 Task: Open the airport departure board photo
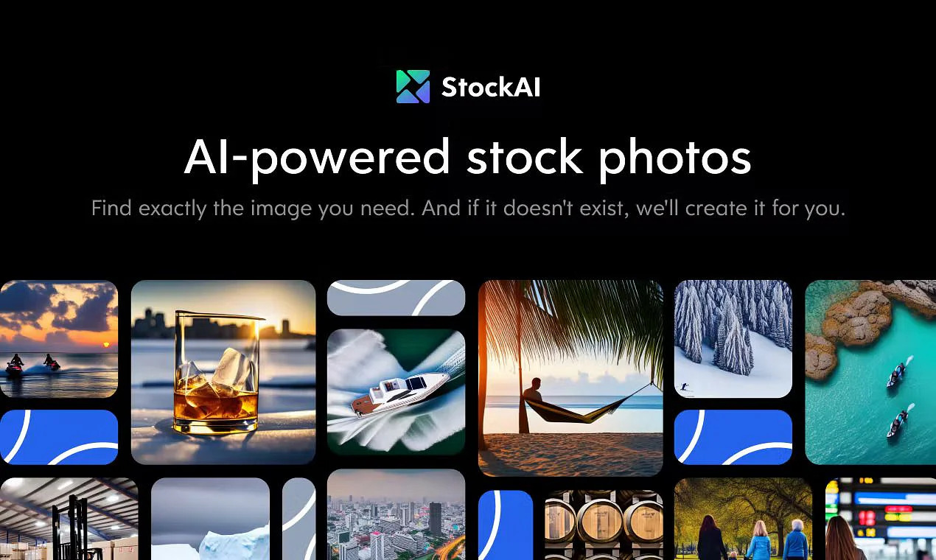(881, 519)
